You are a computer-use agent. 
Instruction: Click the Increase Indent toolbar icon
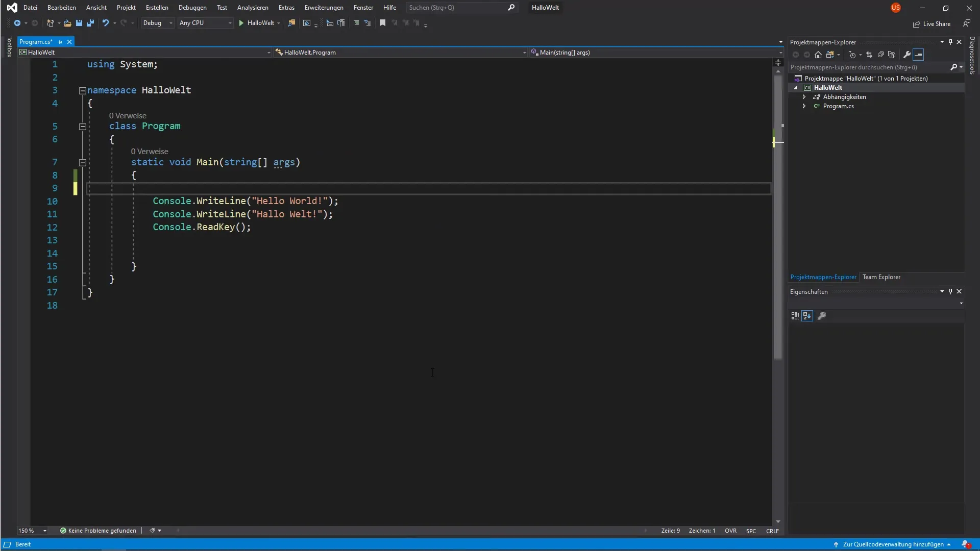click(341, 23)
